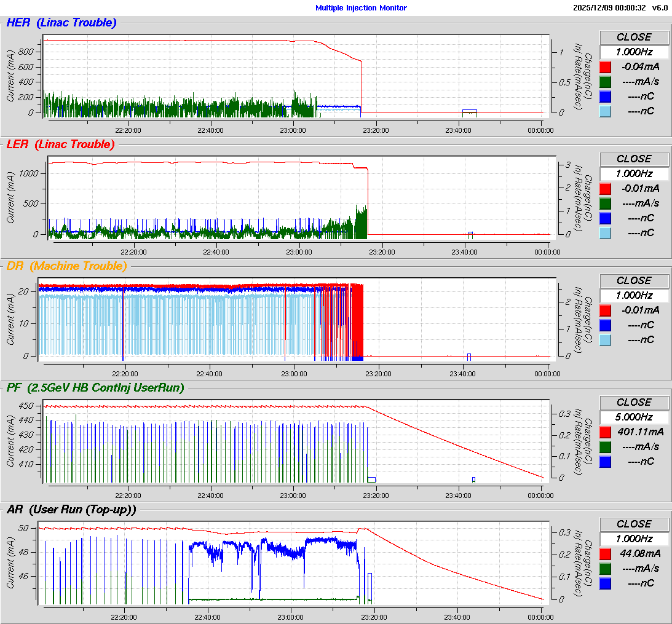
Task: Click the light blue nC swatch in HER
Action: click(x=605, y=111)
